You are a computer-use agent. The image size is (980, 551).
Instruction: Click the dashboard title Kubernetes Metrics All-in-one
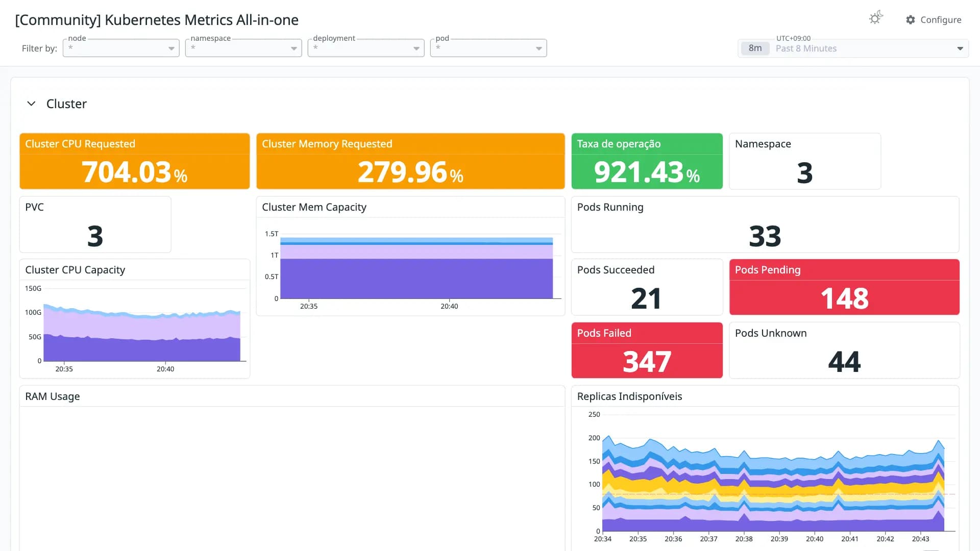157,20
